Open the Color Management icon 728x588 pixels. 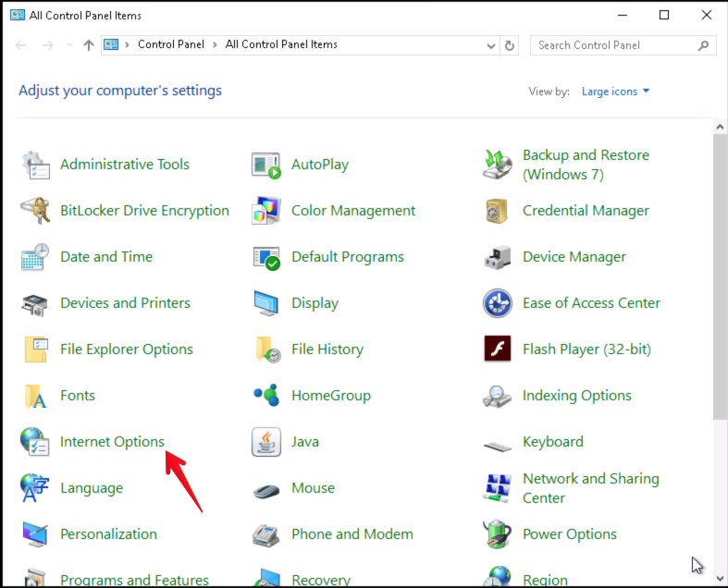coord(266,211)
